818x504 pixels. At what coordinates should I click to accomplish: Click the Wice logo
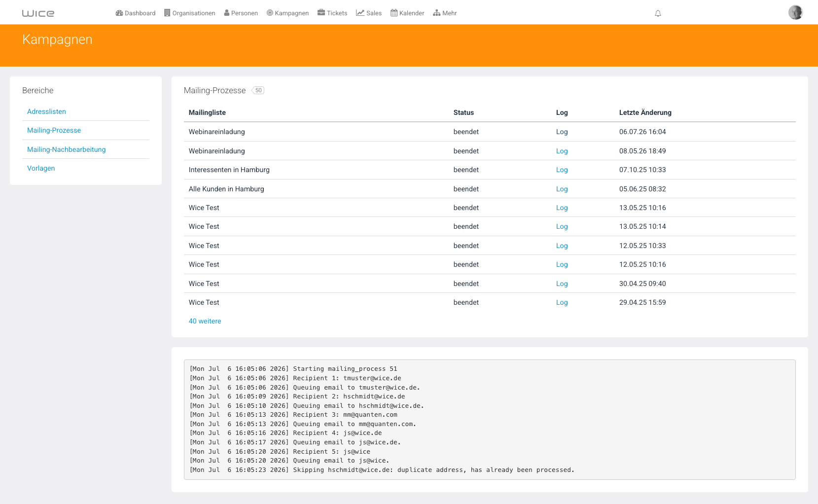coord(38,13)
